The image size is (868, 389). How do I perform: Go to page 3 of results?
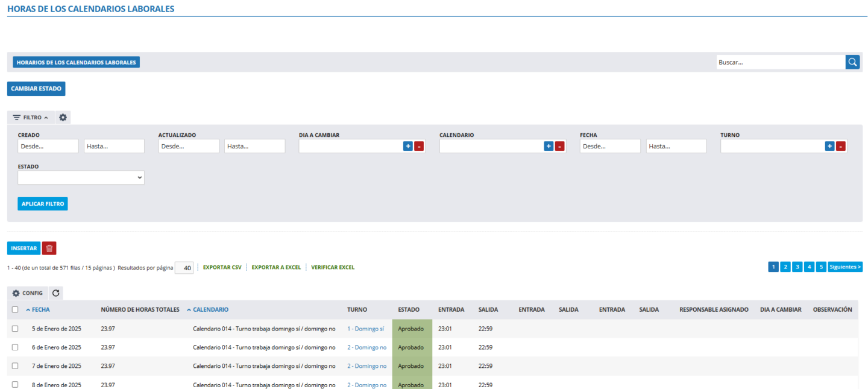(797, 267)
